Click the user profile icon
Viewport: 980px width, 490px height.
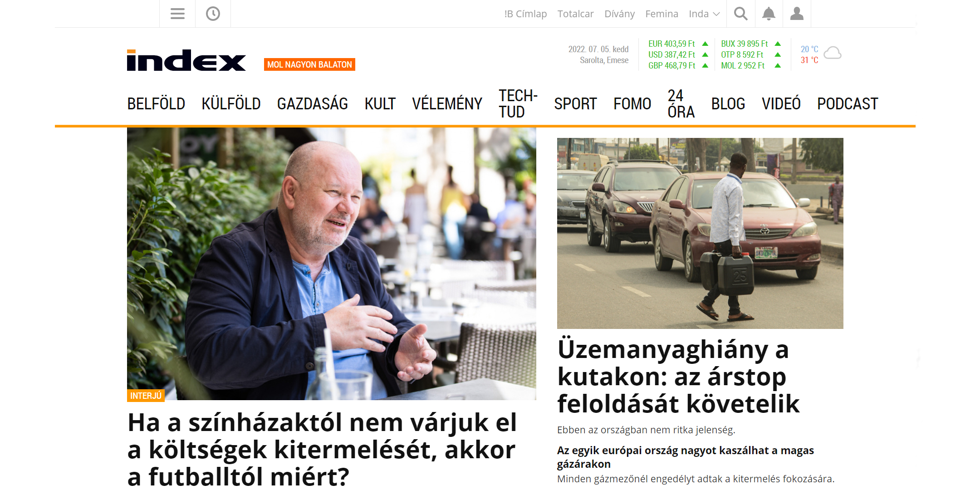click(x=797, y=14)
